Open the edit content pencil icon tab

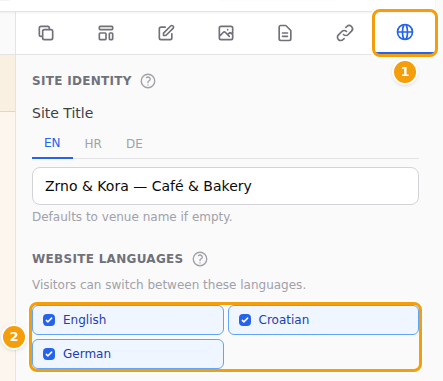pyautogui.click(x=166, y=33)
